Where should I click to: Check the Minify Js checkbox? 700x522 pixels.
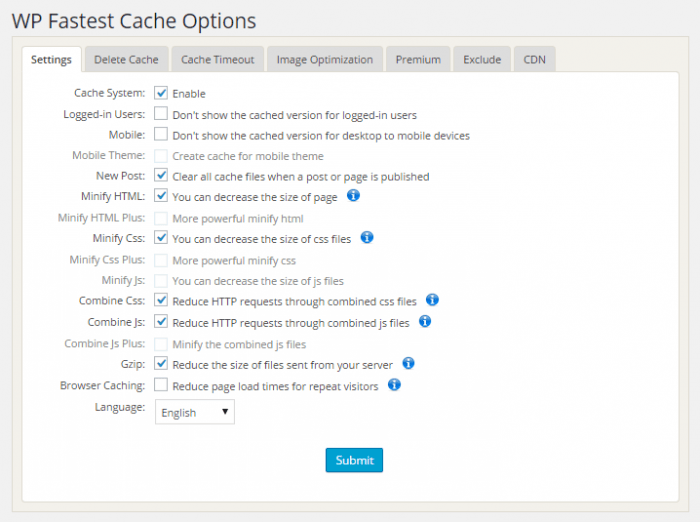(161, 280)
